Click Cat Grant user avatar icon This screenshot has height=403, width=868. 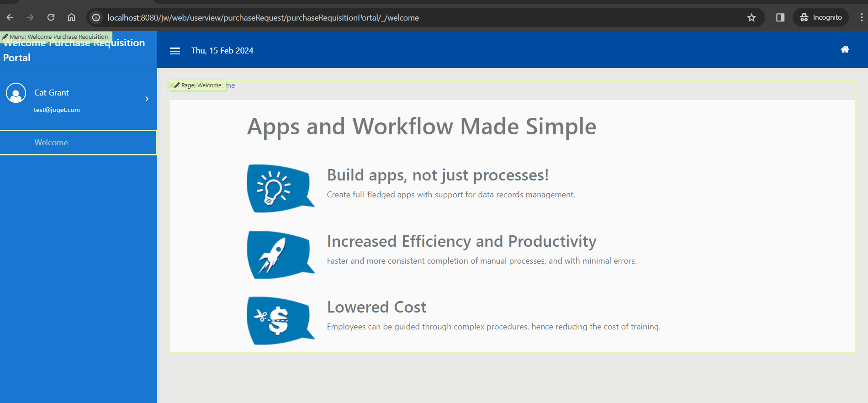pos(16,93)
